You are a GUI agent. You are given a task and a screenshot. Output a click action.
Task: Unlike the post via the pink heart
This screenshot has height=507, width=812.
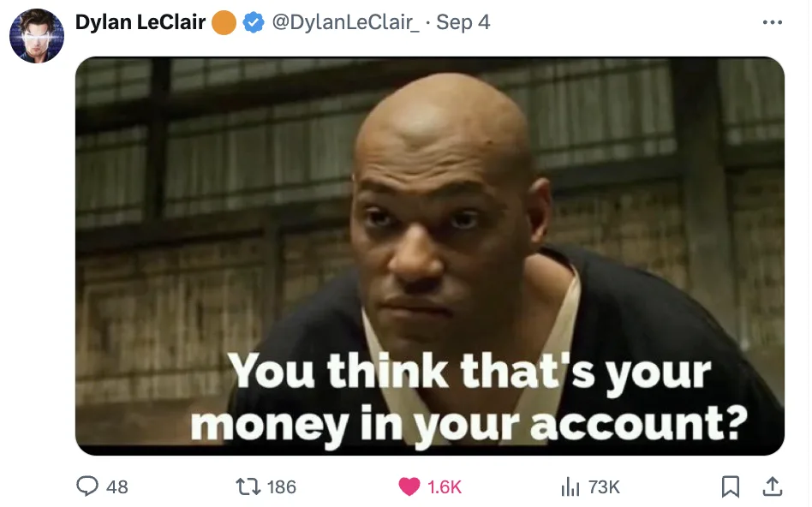[409, 486]
